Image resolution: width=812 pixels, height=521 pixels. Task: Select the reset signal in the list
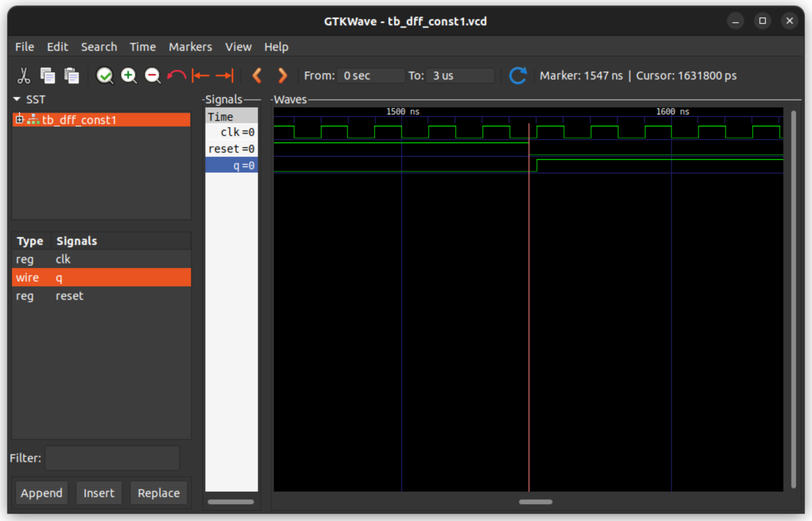[x=70, y=295]
